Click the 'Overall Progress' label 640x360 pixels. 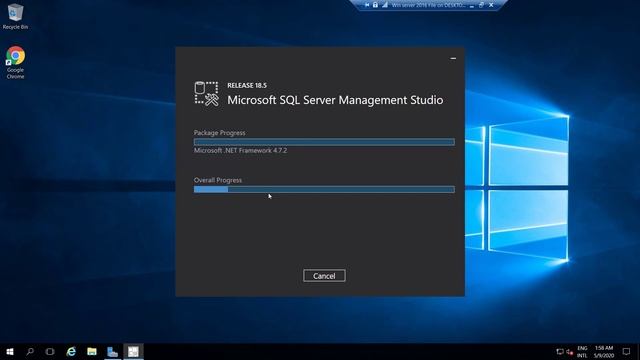218,180
